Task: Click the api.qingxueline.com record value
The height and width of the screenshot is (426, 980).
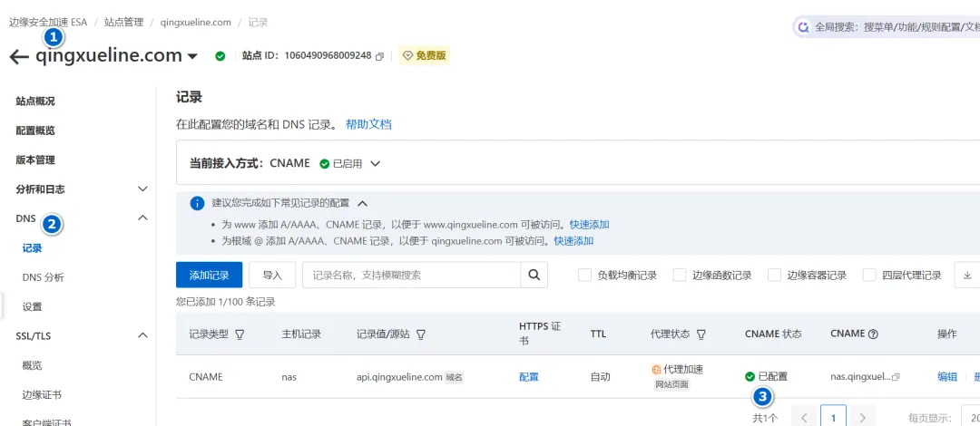Action: [398, 377]
